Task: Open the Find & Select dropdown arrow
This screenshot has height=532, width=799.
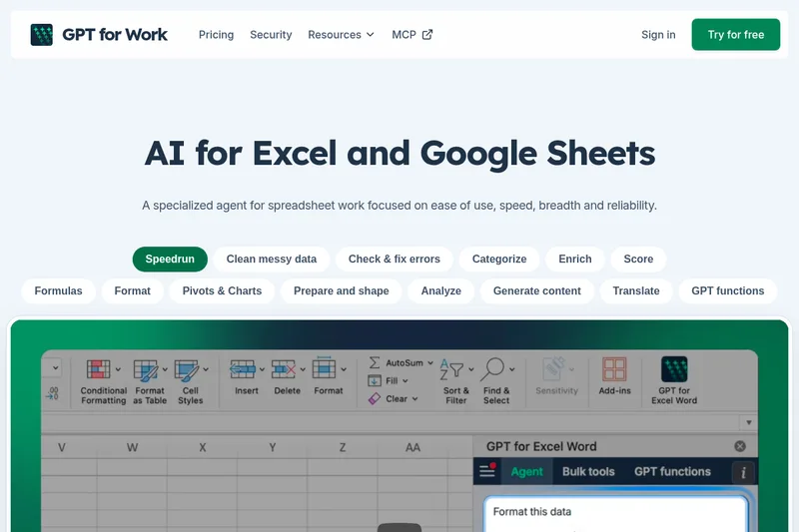Action: point(512,369)
